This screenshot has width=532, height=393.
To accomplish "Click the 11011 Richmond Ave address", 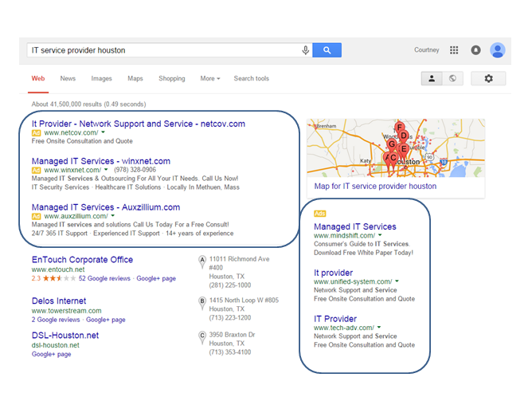I will pyautogui.click(x=239, y=263).
